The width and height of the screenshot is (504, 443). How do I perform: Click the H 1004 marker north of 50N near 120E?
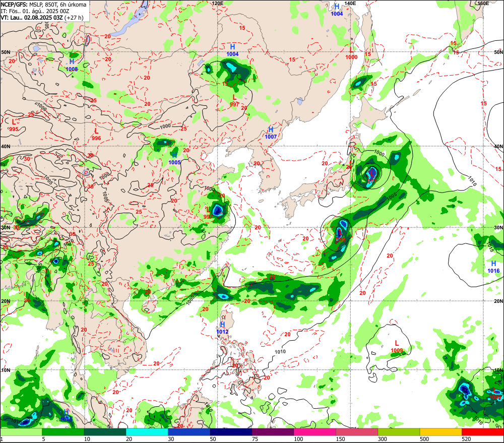pyautogui.click(x=232, y=50)
